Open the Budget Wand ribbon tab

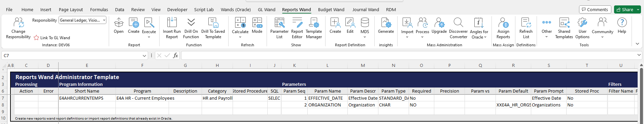click(331, 9)
